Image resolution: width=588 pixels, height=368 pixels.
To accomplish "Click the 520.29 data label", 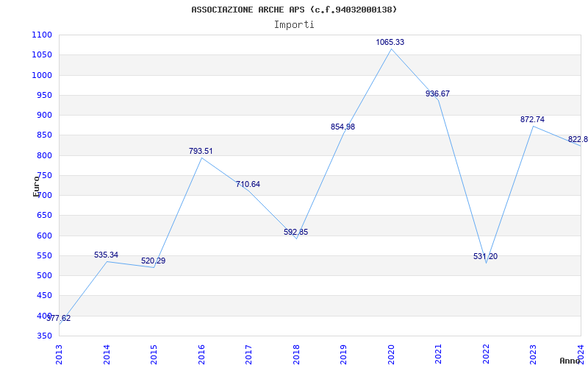I will (x=153, y=261).
